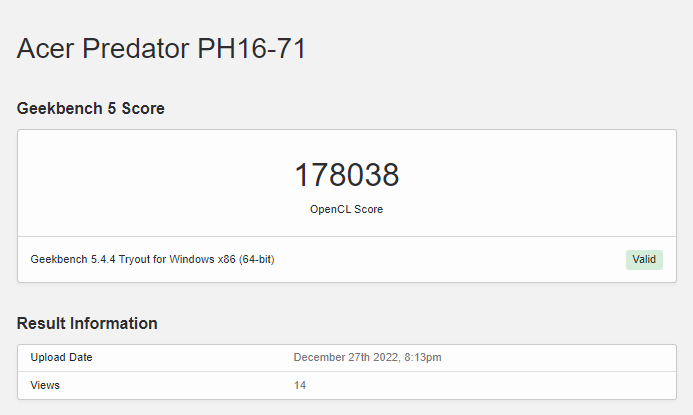Screen dimensions: 693x415
Task: Click the word Date in Upload Date
Action: point(80,357)
